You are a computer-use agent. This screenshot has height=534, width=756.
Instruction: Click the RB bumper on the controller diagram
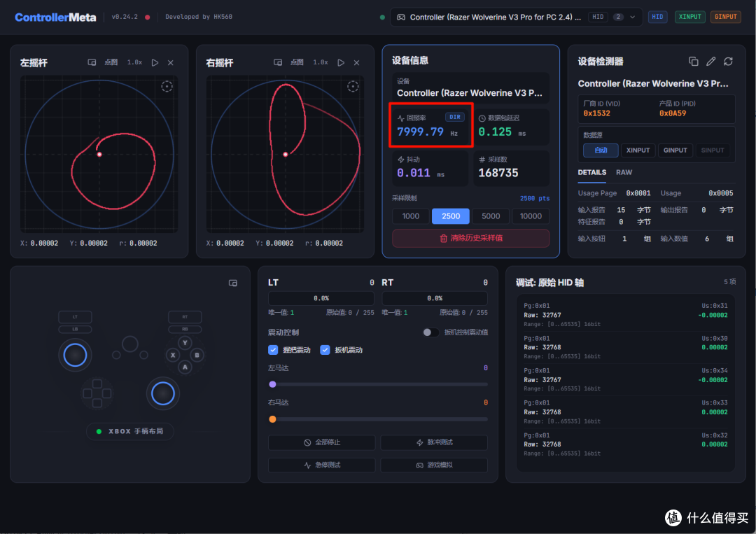tap(185, 329)
